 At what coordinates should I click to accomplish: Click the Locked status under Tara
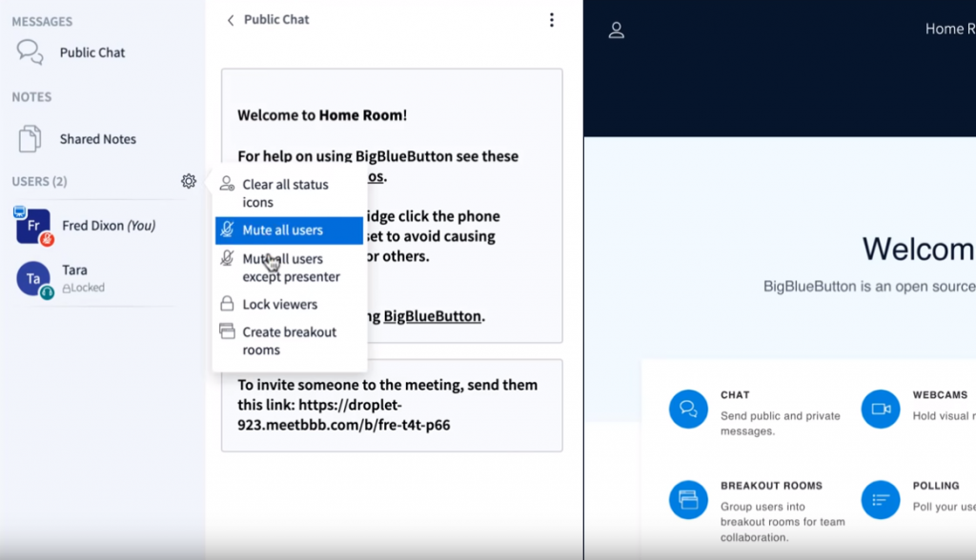(x=84, y=288)
